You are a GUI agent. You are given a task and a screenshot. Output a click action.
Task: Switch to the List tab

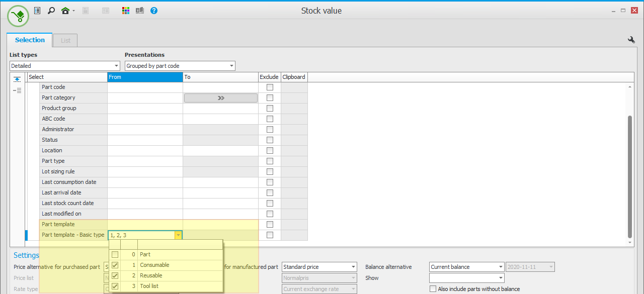[x=65, y=41]
